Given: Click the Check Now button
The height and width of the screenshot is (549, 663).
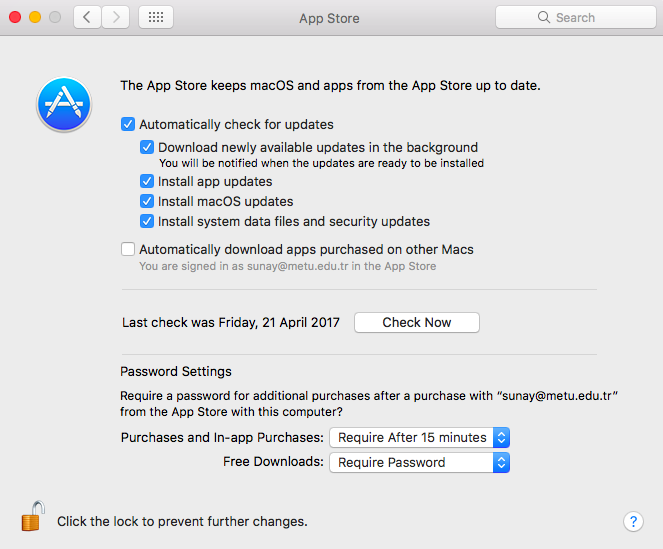Looking at the screenshot, I should tap(417, 322).
